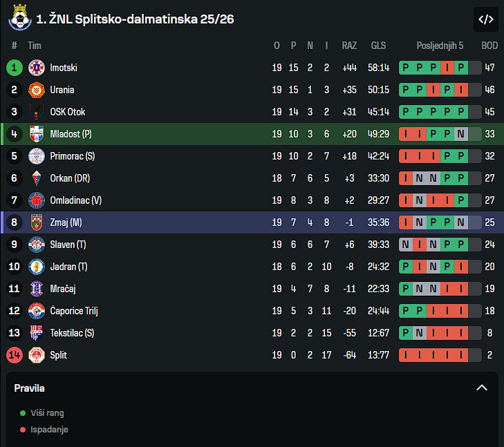The image size is (504, 447).
Task: Click Split club crest icon
Action: [37, 355]
